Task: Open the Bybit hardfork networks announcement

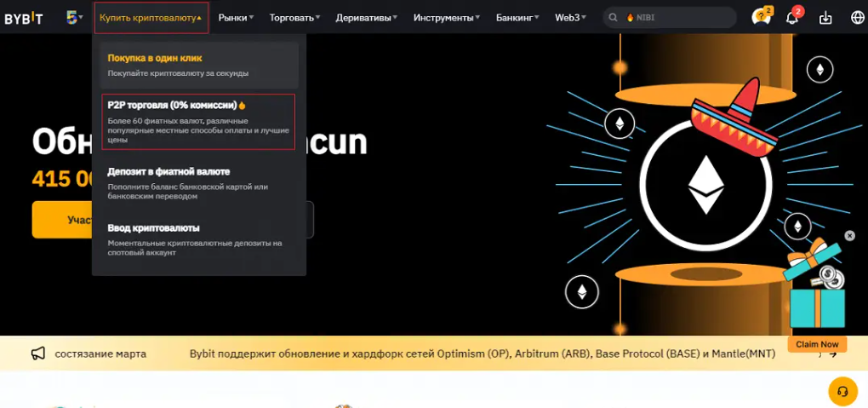Action: (483, 353)
